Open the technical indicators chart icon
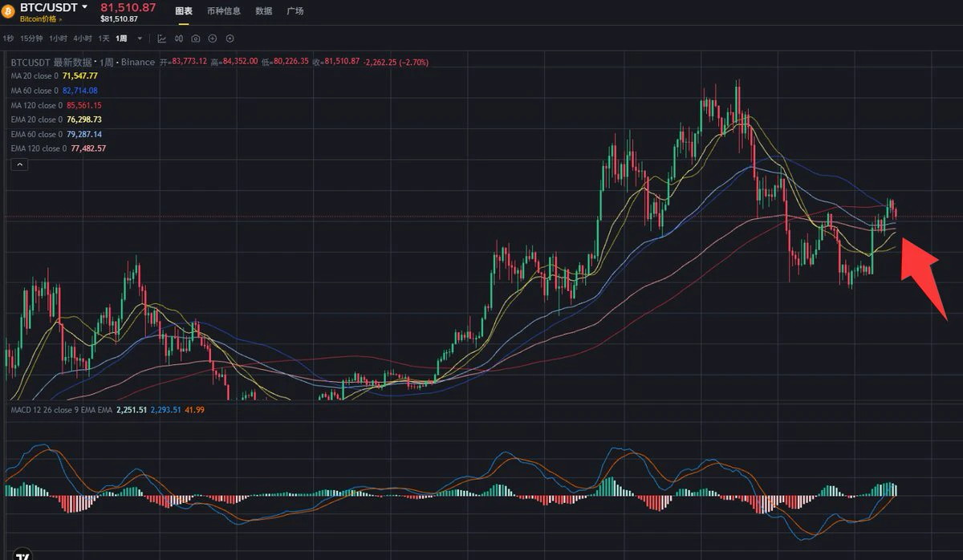The width and height of the screenshot is (963, 560). tap(161, 39)
